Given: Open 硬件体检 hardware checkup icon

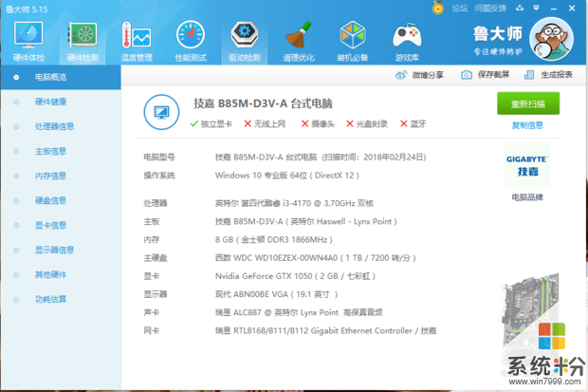Looking at the screenshot, I should pyautogui.click(x=28, y=42).
